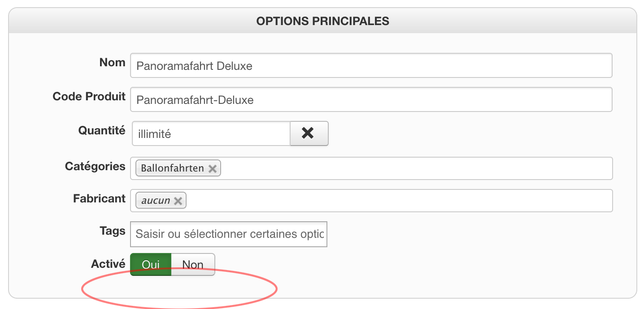The height and width of the screenshot is (309, 644).
Task: Open the Tags selector field
Action: point(229,234)
